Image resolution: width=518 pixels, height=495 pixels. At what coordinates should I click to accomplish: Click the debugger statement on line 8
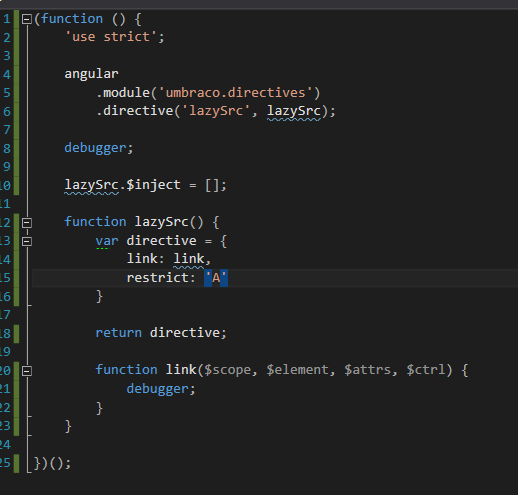(x=95, y=148)
